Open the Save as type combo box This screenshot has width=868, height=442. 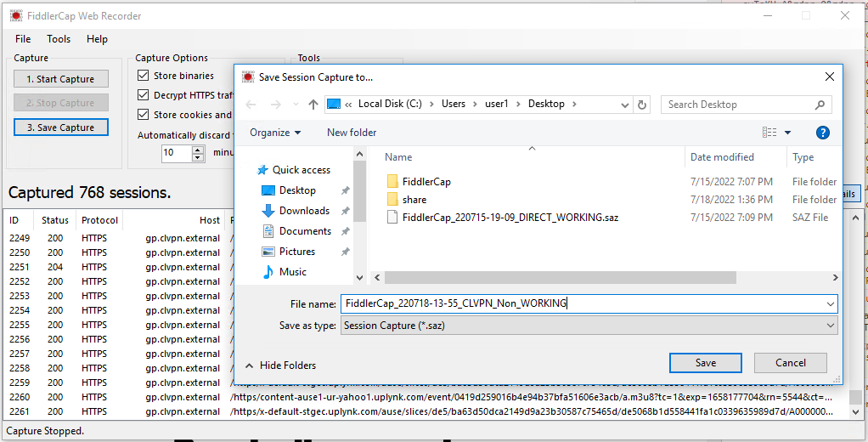pyautogui.click(x=589, y=326)
